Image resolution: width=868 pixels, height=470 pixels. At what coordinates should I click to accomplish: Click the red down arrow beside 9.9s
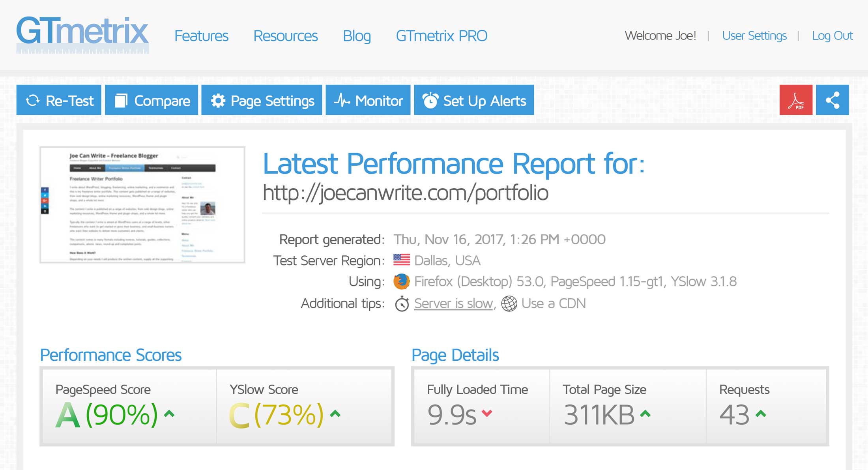[x=487, y=413]
